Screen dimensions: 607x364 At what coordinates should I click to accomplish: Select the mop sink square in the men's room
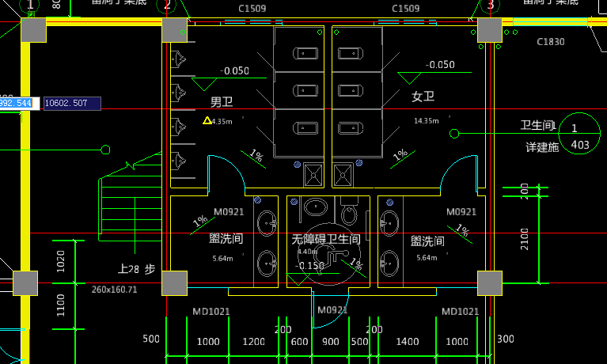tap(313, 176)
